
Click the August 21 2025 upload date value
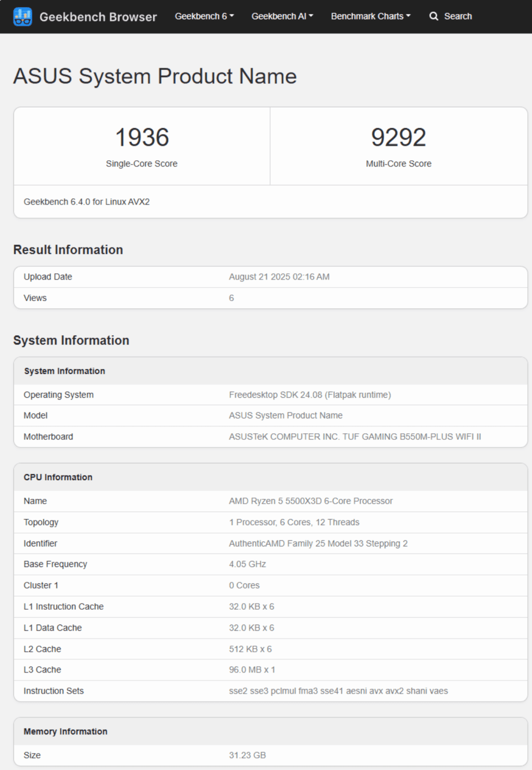[279, 277]
